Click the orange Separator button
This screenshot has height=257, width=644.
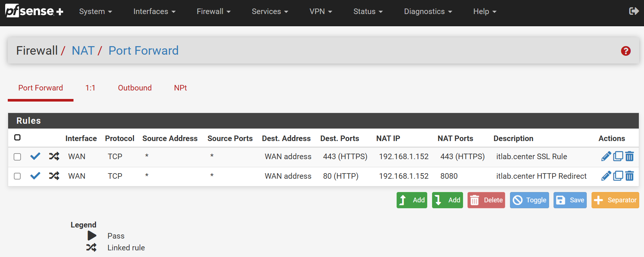[x=615, y=200]
